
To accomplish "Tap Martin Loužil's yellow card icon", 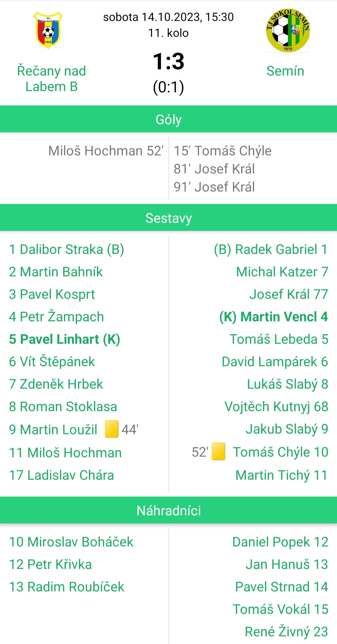I will coord(112,429).
